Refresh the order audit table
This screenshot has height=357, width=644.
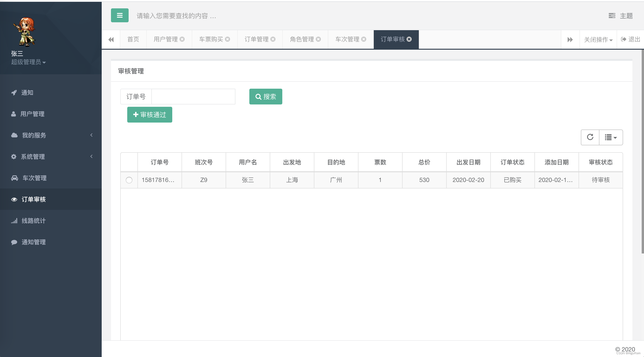tap(590, 137)
